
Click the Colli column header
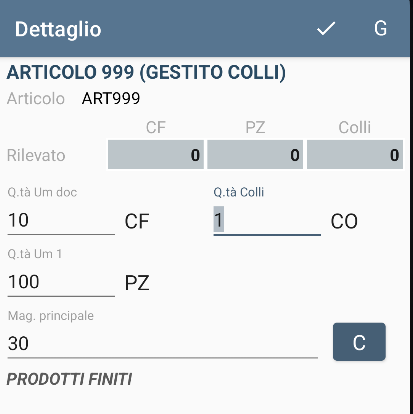(355, 127)
